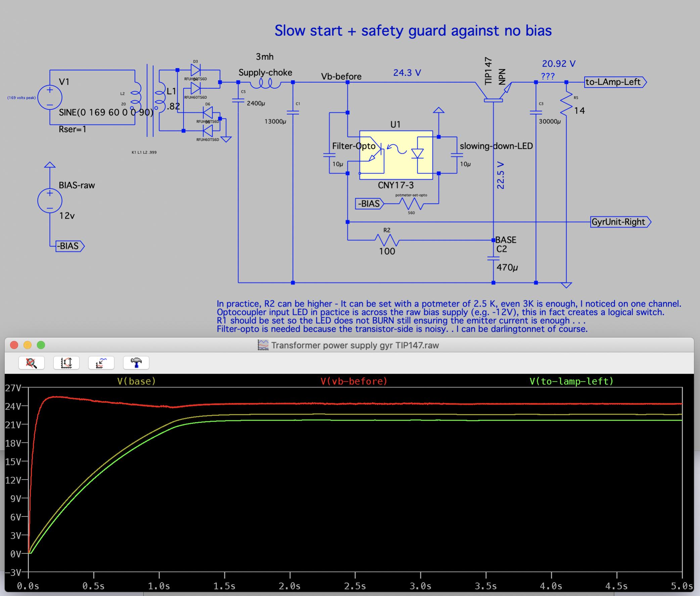
Task: Click the -BIAS port under BIAS-raw source
Action: tap(70, 246)
